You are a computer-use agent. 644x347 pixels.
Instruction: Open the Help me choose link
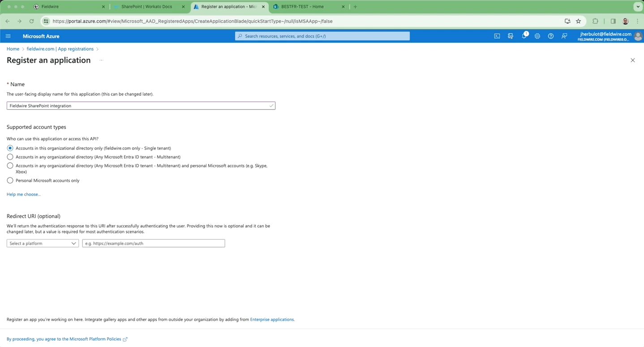click(23, 194)
